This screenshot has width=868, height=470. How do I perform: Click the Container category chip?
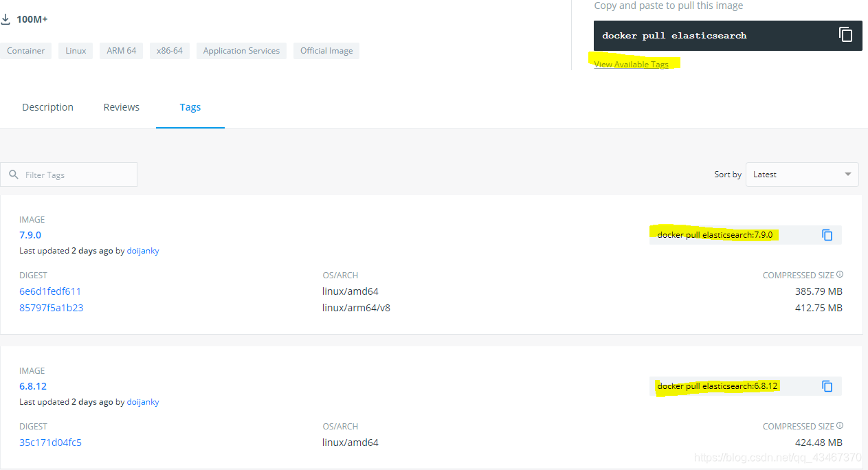pos(25,51)
